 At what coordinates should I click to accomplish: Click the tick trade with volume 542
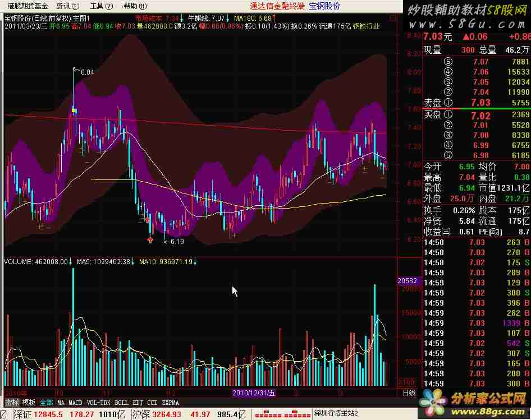(514, 343)
